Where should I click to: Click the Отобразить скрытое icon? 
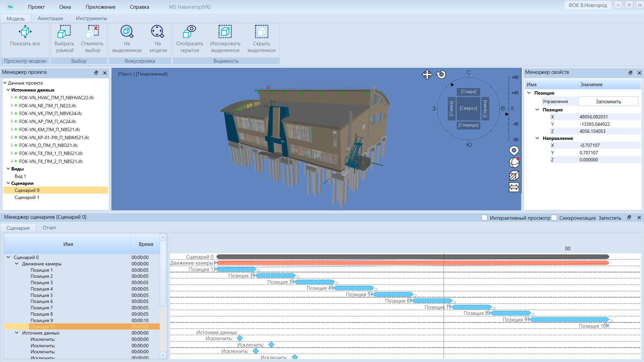(x=190, y=32)
